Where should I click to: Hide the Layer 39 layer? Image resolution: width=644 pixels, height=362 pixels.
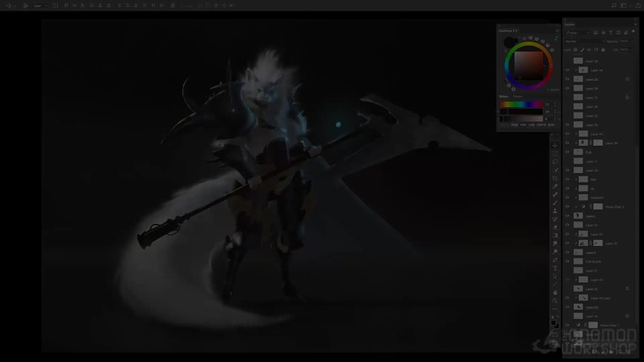[x=567, y=88]
